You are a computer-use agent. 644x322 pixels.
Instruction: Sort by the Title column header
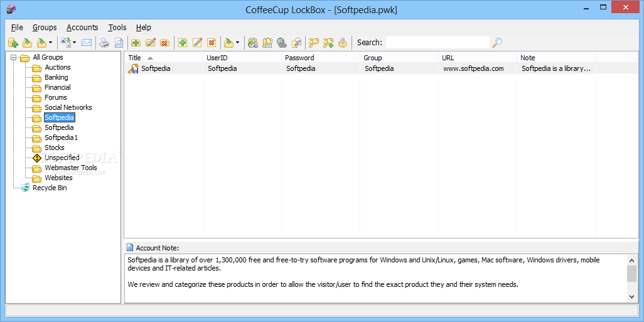[x=163, y=58]
